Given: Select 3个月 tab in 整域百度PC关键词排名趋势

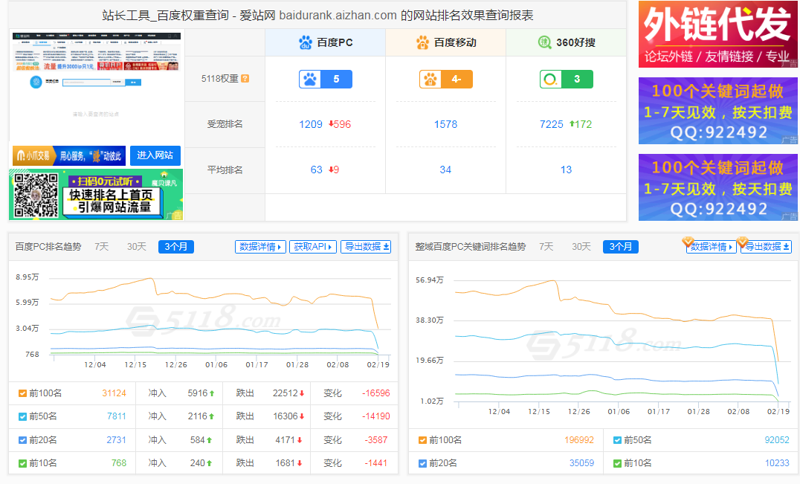Looking at the screenshot, I should tap(620, 247).
